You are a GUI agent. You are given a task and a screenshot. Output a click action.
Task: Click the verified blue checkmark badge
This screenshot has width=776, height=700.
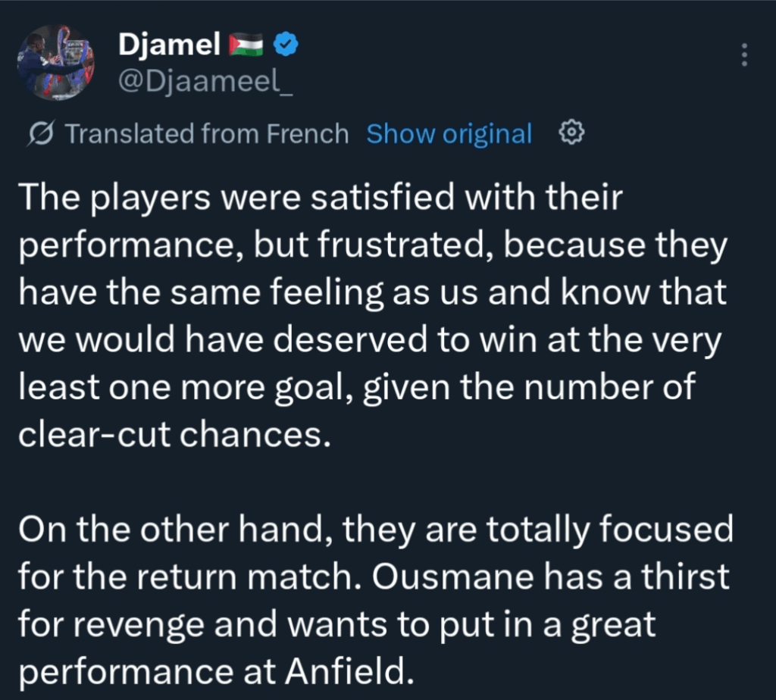[286, 44]
